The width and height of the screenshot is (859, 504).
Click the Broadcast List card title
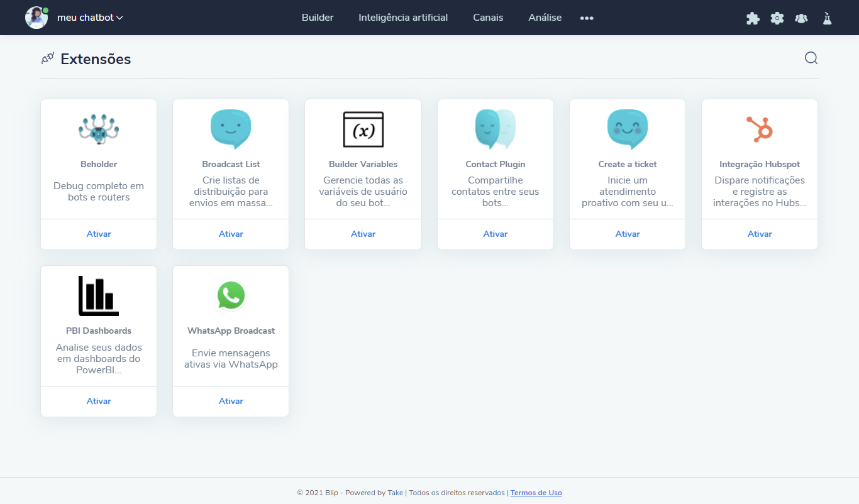(x=231, y=164)
